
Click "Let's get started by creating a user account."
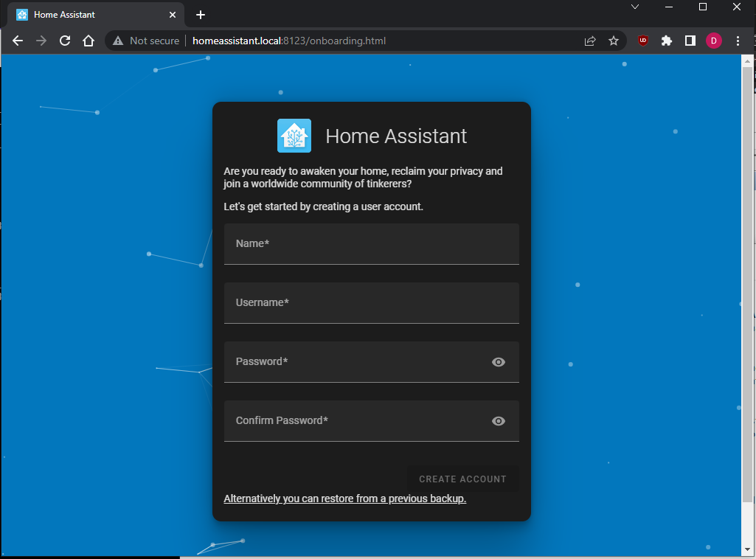point(324,206)
